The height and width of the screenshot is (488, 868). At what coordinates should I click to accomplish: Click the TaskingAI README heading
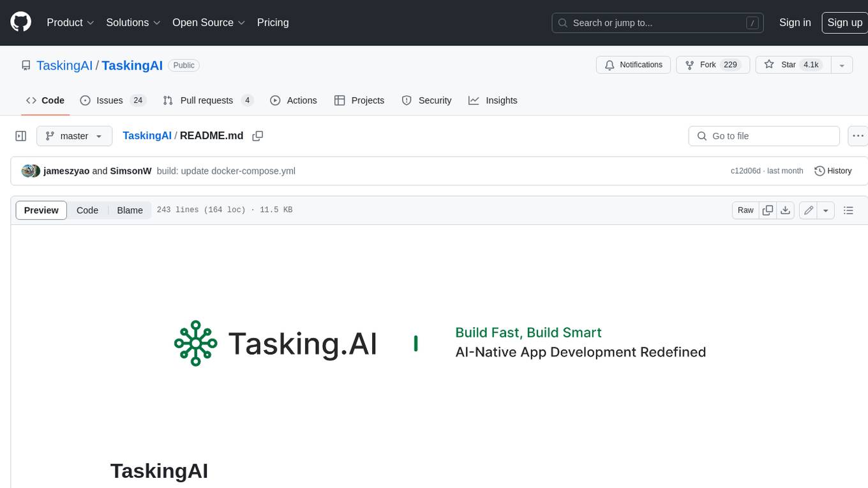[159, 471]
